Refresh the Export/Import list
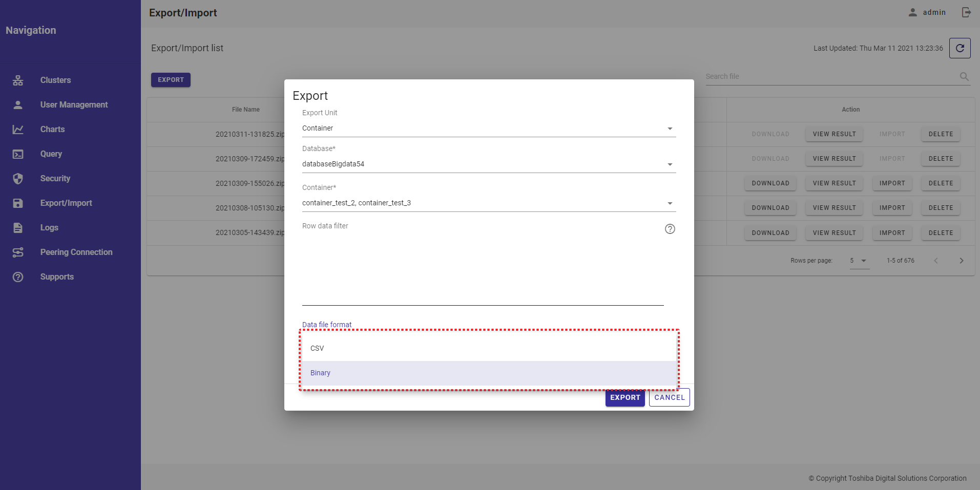The width and height of the screenshot is (980, 490). pos(960,48)
